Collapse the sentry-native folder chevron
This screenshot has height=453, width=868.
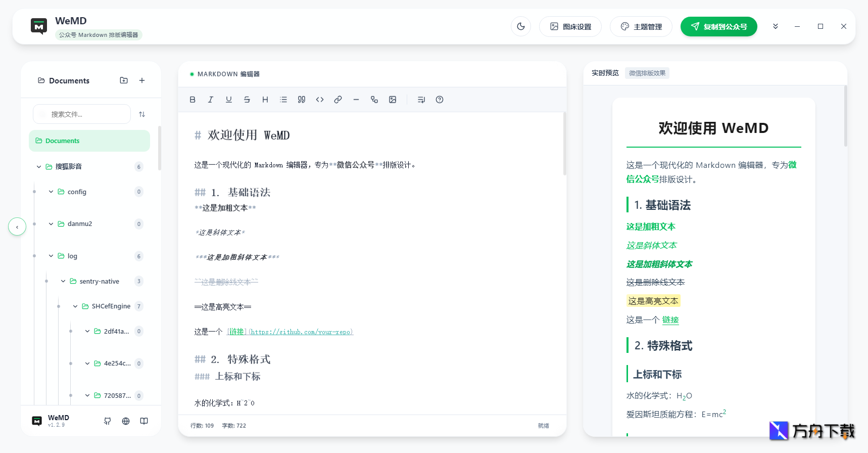coord(63,281)
